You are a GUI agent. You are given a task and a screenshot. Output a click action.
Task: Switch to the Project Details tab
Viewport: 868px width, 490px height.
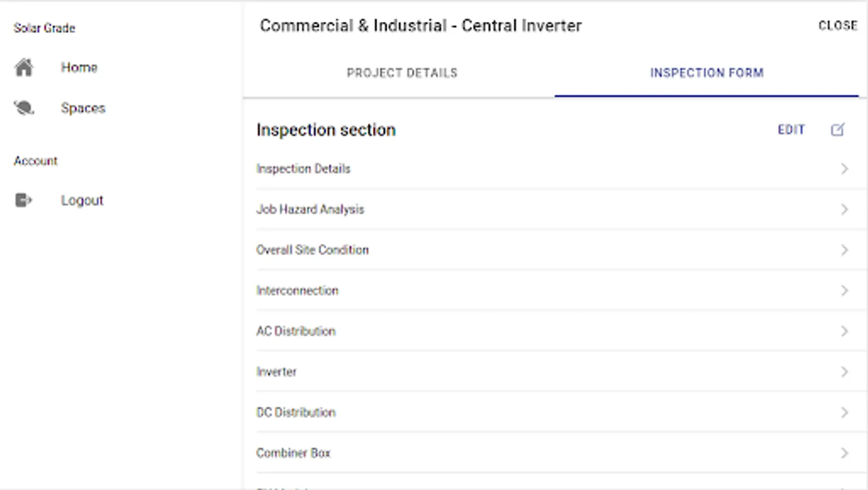[402, 73]
